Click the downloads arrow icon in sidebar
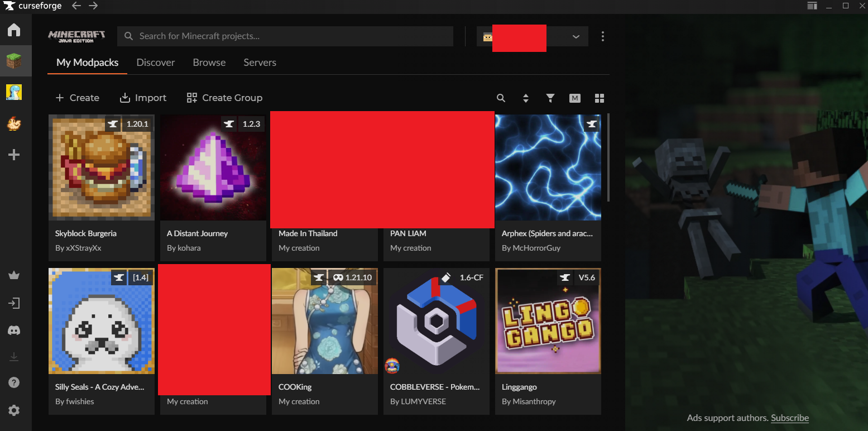Viewport: 868px width, 431px height. [x=14, y=356]
